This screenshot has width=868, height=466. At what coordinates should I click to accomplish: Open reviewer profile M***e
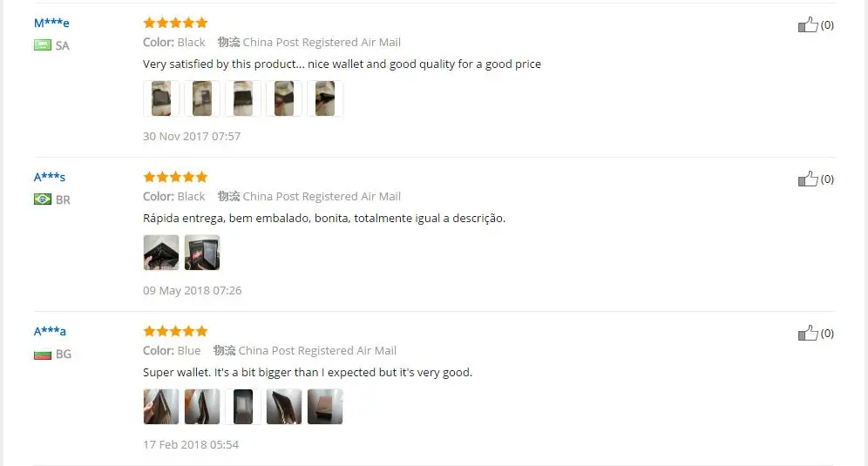coord(51,23)
